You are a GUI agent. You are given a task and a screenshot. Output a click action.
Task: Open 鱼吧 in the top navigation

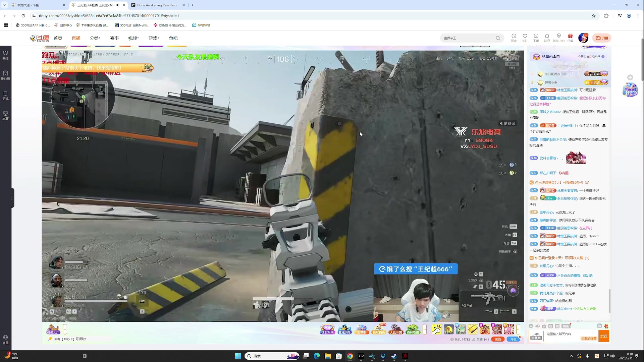pyautogui.click(x=173, y=38)
